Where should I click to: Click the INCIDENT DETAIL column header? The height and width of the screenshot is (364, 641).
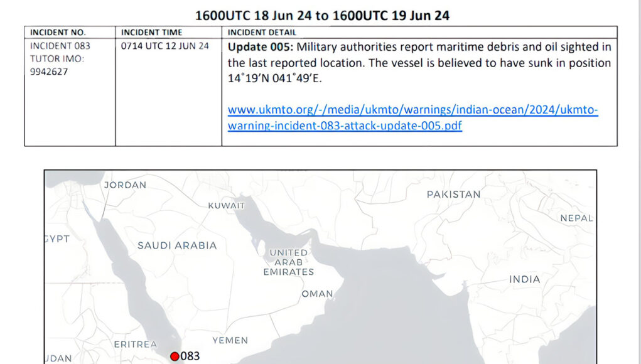pyautogui.click(x=262, y=33)
